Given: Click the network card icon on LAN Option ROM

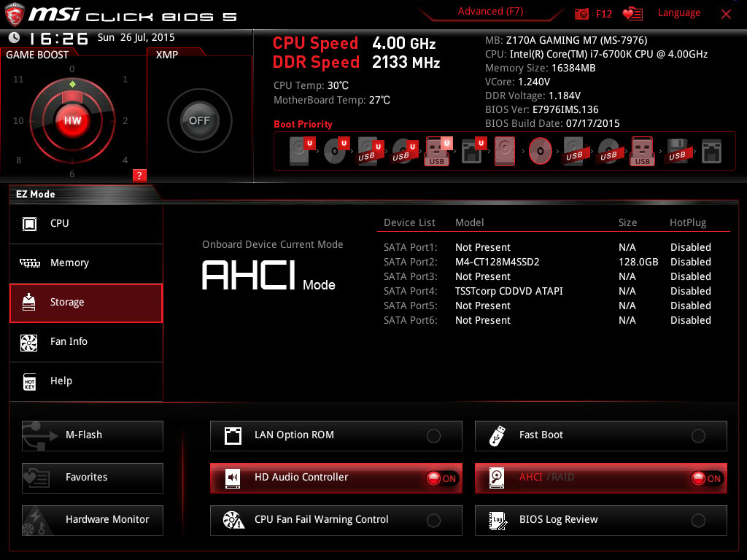Looking at the screenshot, I should point(233,436).
